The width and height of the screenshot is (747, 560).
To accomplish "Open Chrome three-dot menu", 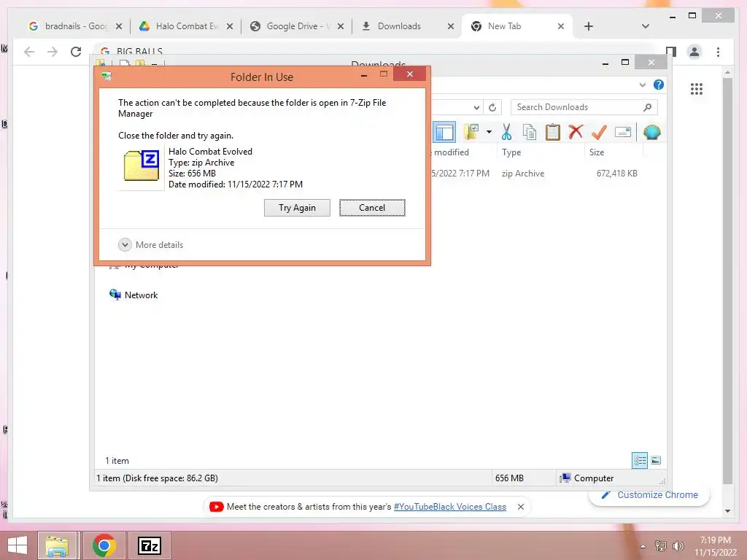I will (x=718, y=52).
